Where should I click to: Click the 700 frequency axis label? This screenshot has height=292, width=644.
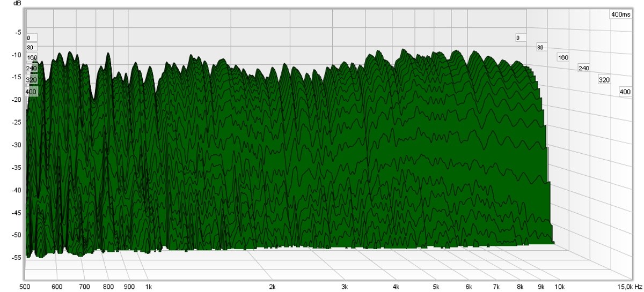point(84,287)
